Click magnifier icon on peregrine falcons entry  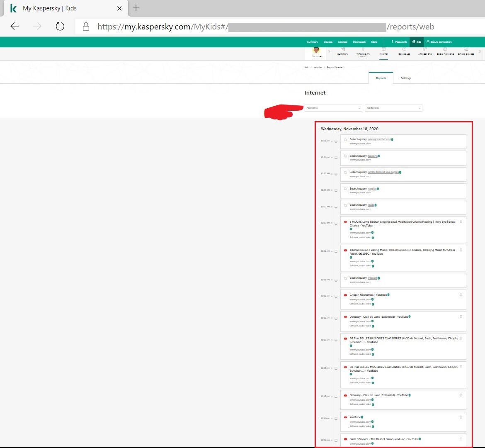[345, 140]
